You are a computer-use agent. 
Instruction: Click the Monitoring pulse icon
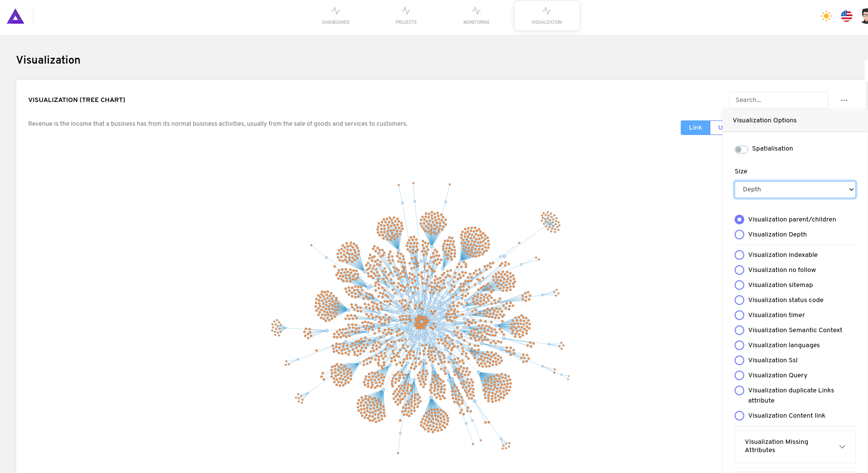pyautogui.click(x=476, y=11)
